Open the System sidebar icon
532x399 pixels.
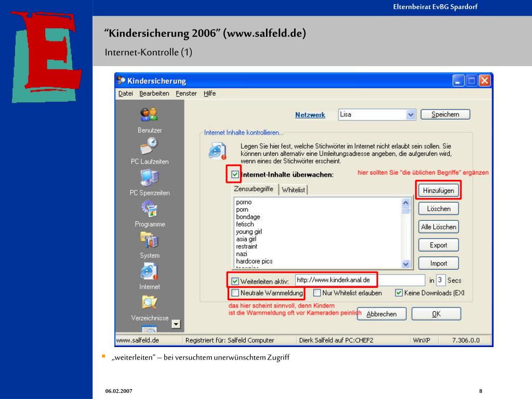tap(149, 240)
